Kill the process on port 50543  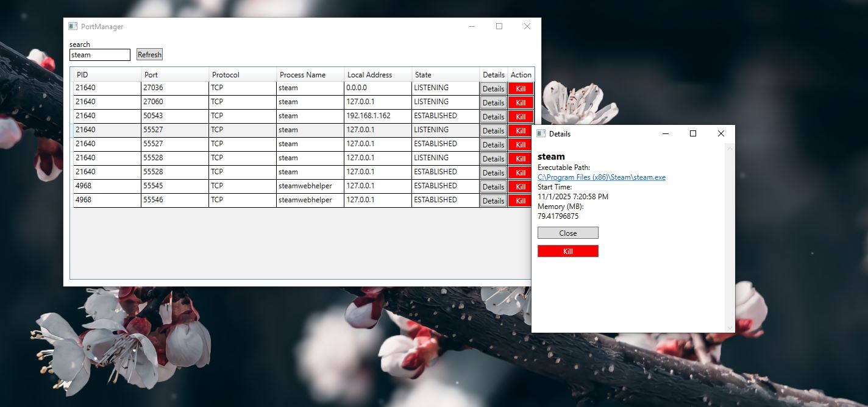click(x=521, y=116)
